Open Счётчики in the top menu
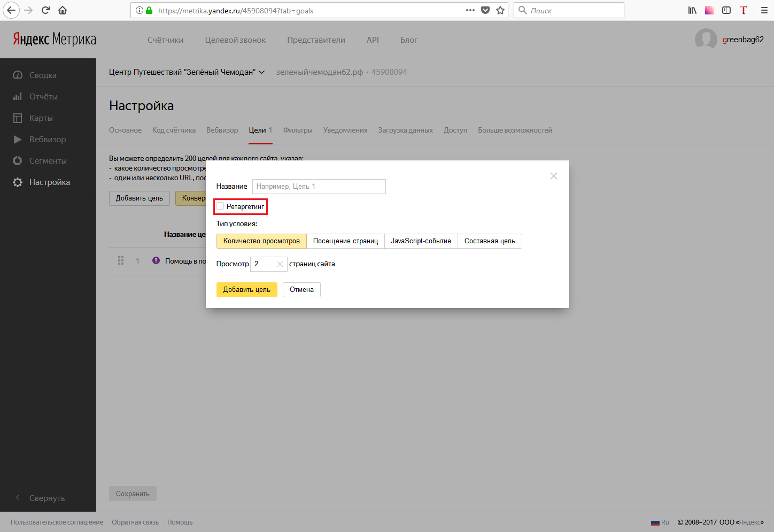This screenshot has width=774, height=532. click(165, 40)
